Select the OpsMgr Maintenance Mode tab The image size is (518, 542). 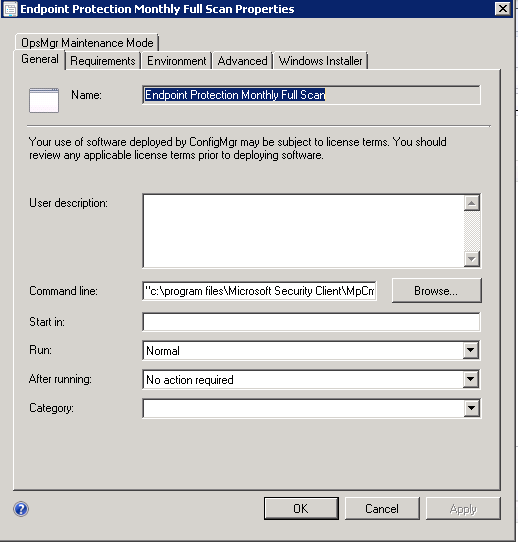pyautogui.click(x=87, y=43)
